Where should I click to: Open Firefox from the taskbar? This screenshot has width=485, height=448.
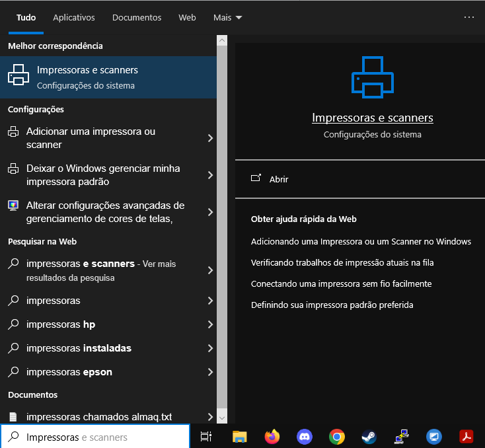pyautogui.click(x=272, y=436)
